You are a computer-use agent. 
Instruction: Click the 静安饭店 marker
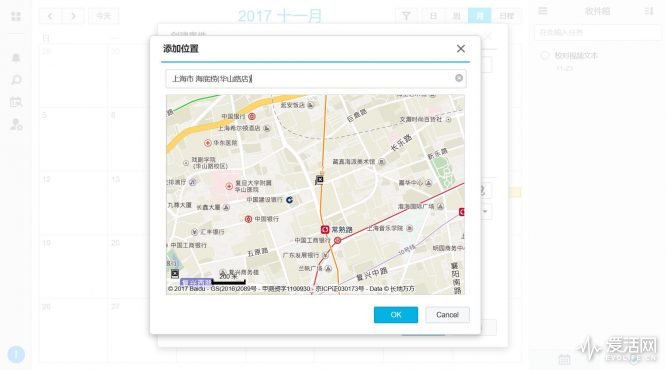click(310, 105)
